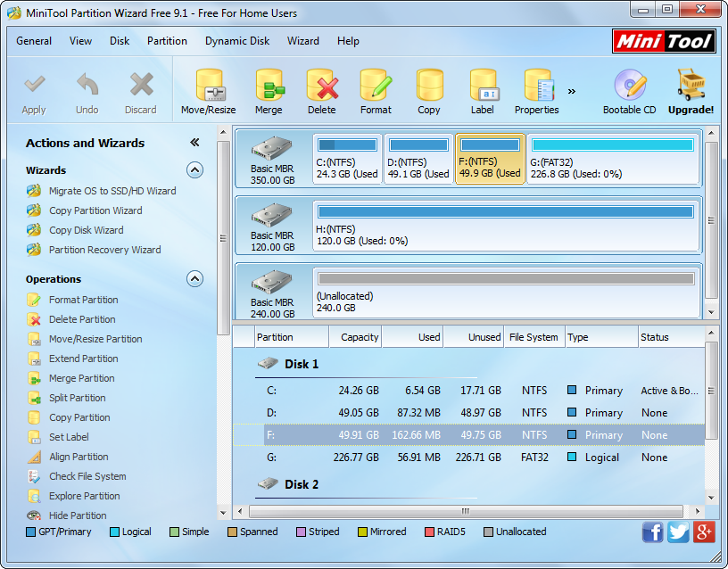The width and height of the screenshot is (728, 569).
Task: Launch Migrate OS to SSD/HD Wizard
Action: (112, 191)
